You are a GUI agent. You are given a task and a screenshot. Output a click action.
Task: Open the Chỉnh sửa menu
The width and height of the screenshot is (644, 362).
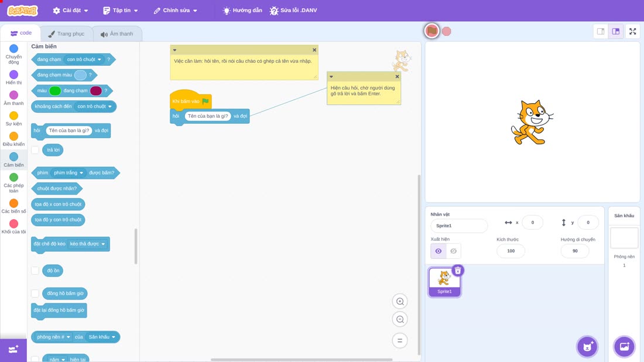tap(176, 11)
